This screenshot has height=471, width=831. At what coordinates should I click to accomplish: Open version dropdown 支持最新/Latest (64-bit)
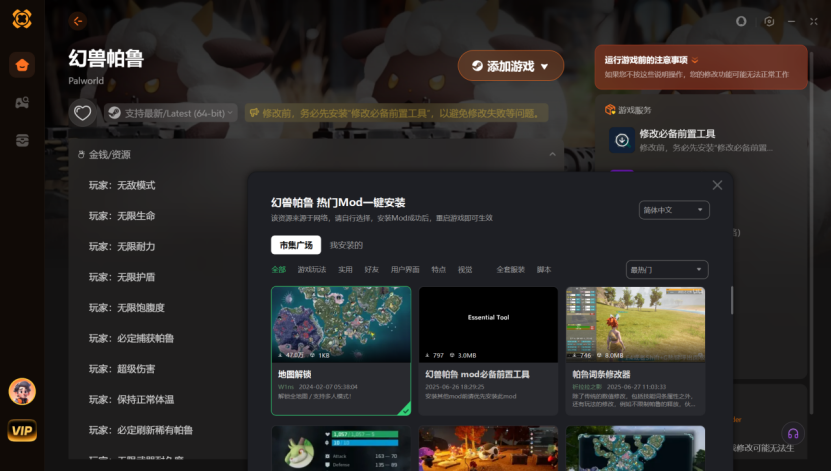pyautogui.click(x=171, y=113)
